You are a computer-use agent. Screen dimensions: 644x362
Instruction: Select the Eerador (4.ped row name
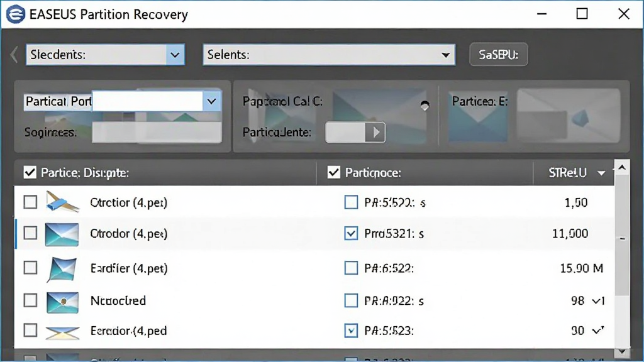(128, 331)
